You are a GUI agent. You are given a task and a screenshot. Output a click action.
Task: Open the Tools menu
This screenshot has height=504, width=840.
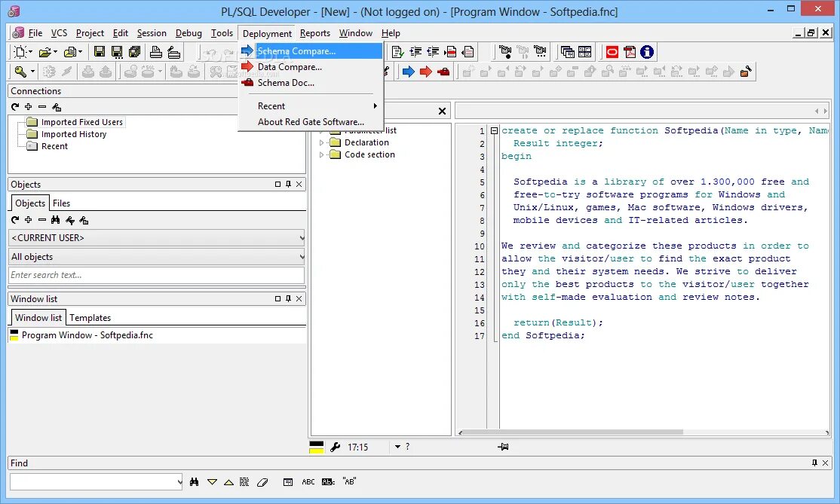222,33
